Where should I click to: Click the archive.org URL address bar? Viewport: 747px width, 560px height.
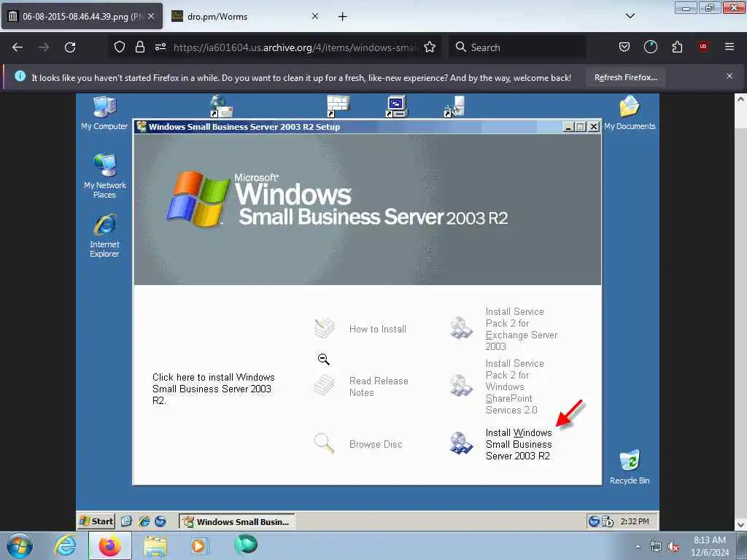[295, 47]
